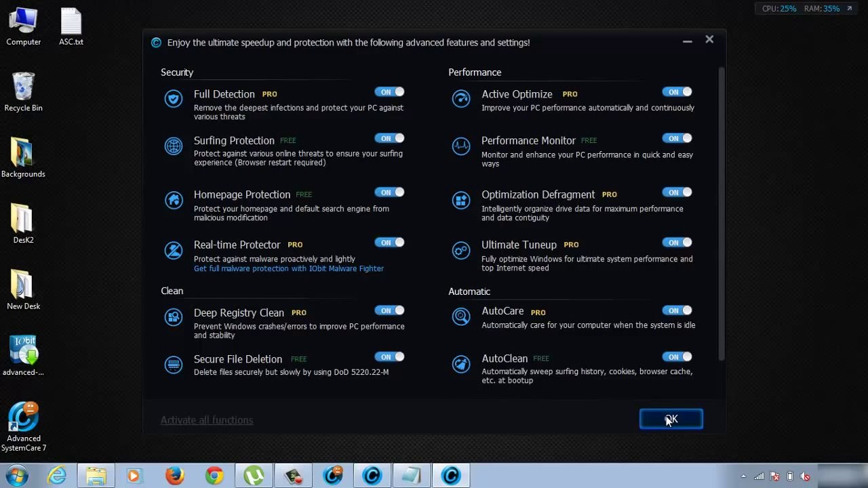Click the Performance section heading

click(x=475, y=73)
